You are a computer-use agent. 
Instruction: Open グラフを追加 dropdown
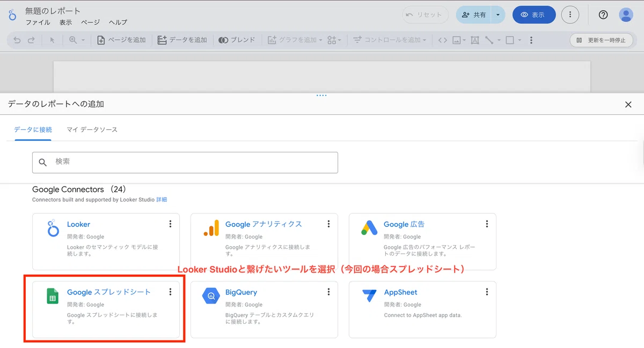click(295, 40)
